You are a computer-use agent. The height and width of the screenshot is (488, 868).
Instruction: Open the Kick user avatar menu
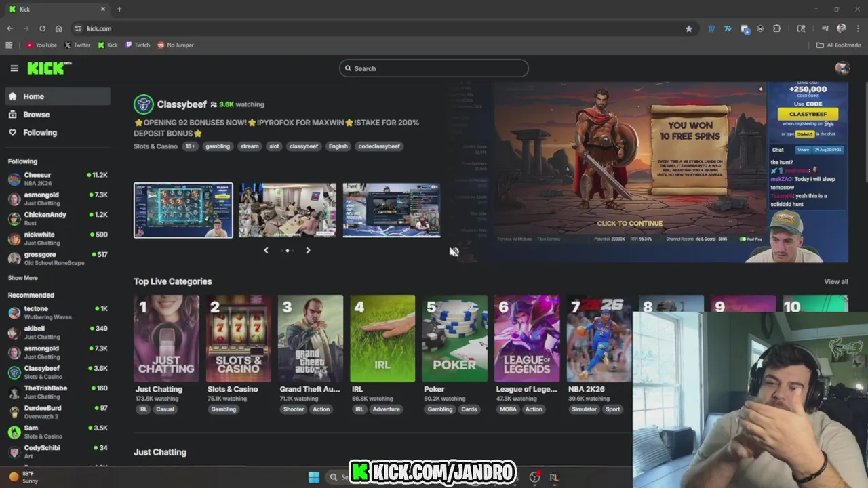click(842, 68)
